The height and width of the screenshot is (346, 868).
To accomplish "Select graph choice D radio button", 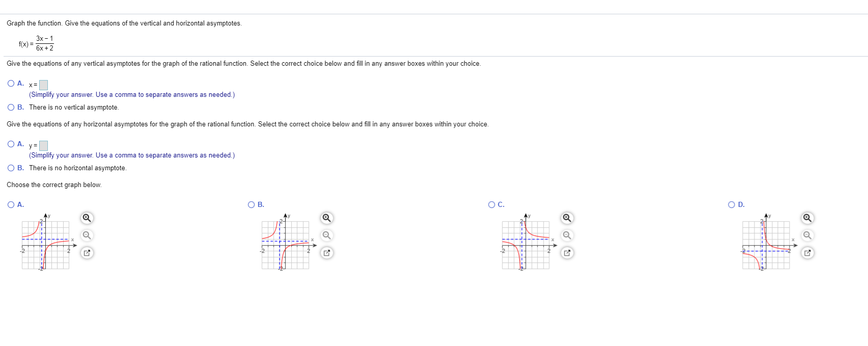I will point(731,204).
